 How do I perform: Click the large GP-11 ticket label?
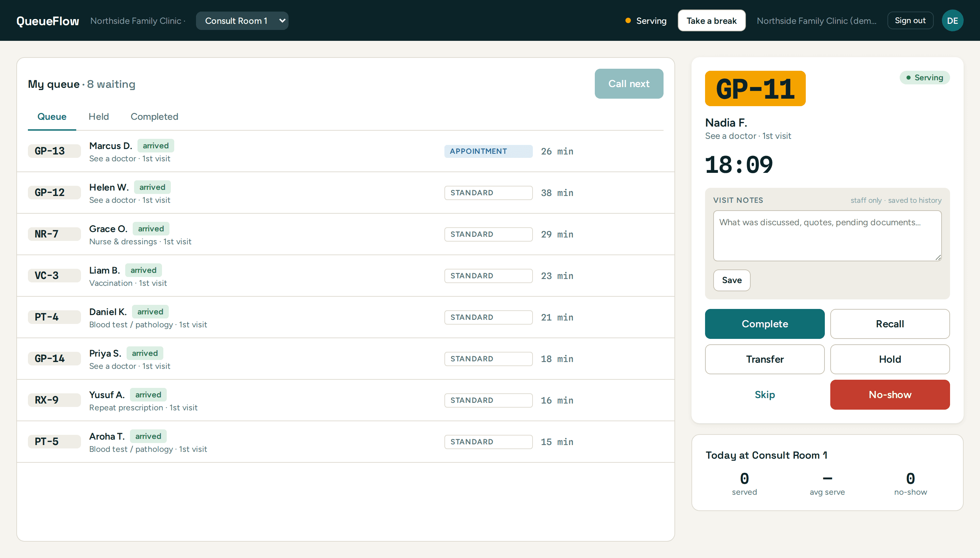[x=755, y=88]
